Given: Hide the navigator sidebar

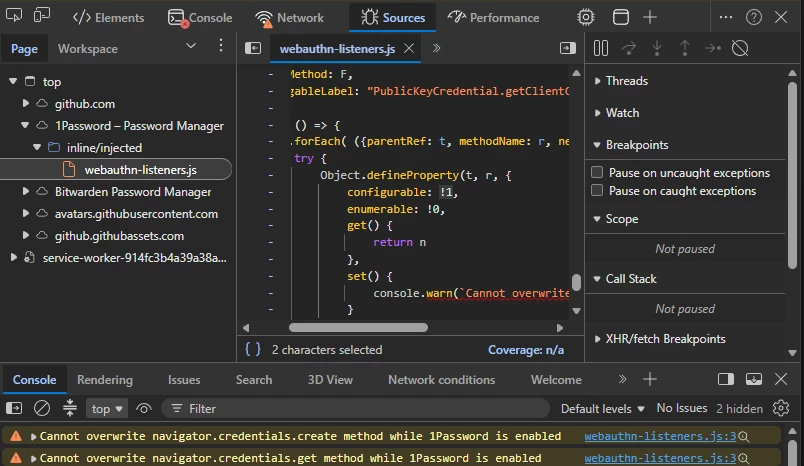Looking at the screenshot, I should (253, 48).
